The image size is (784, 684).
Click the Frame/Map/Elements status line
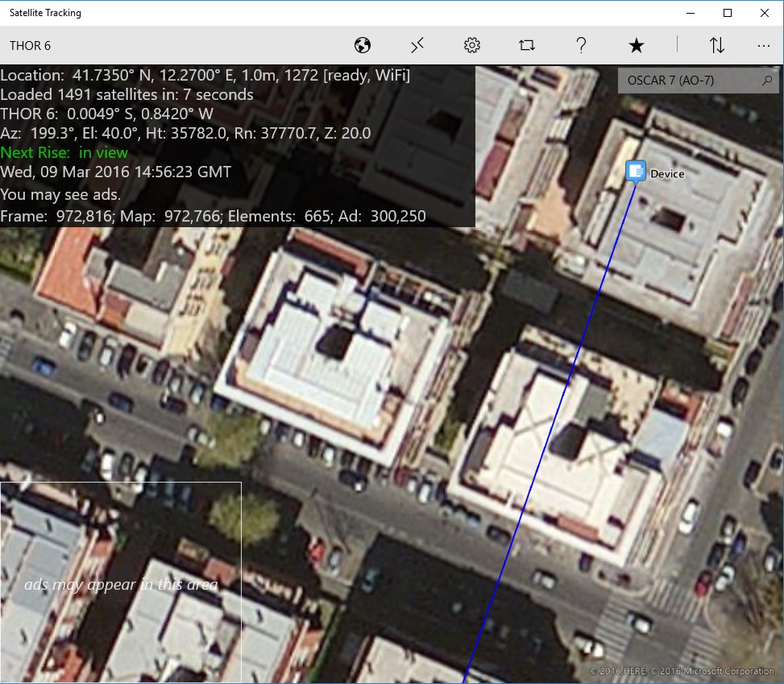(x=213, y=216)
